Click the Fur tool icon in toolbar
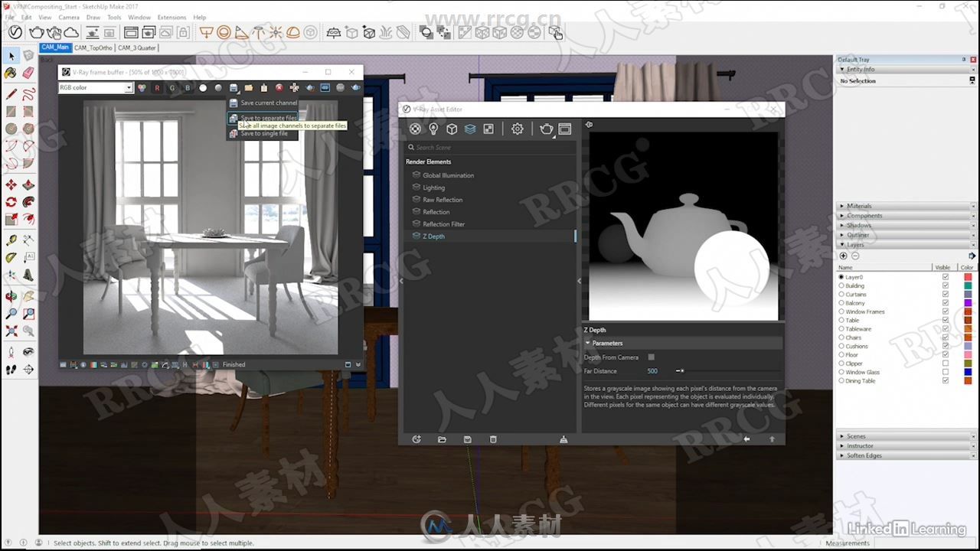980x551 pixels. [386, 32]
